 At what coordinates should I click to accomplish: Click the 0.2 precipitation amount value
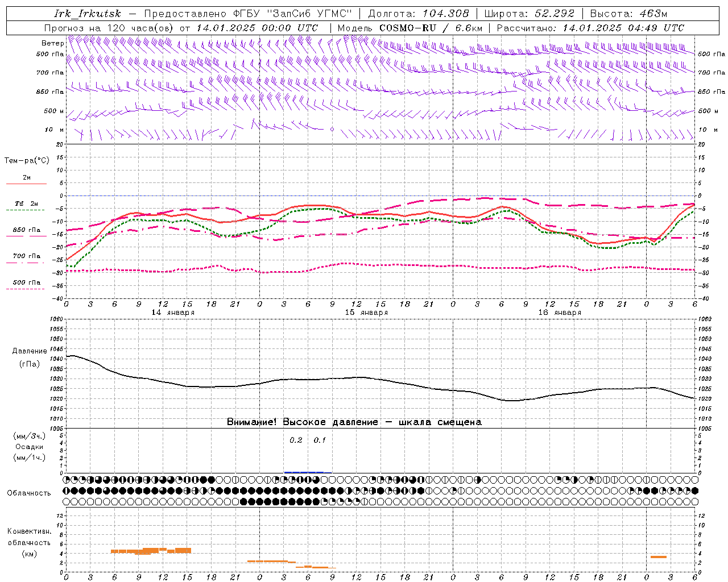coord(296,440)
